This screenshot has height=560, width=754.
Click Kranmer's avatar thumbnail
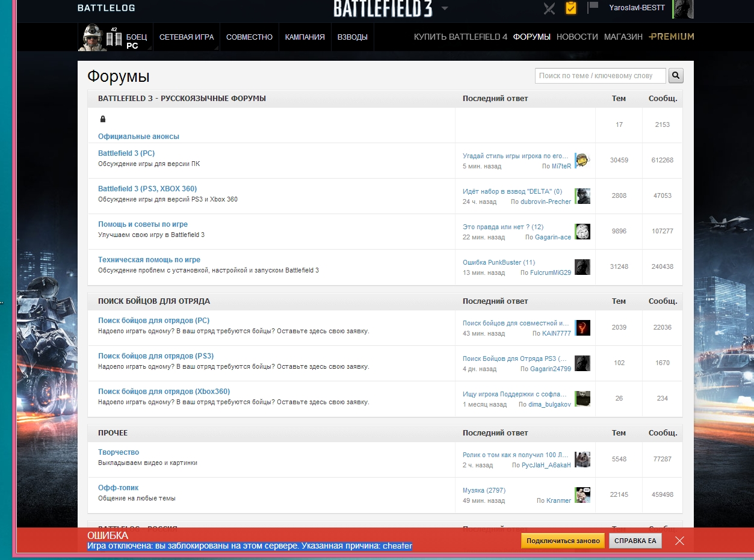point(582,494)
